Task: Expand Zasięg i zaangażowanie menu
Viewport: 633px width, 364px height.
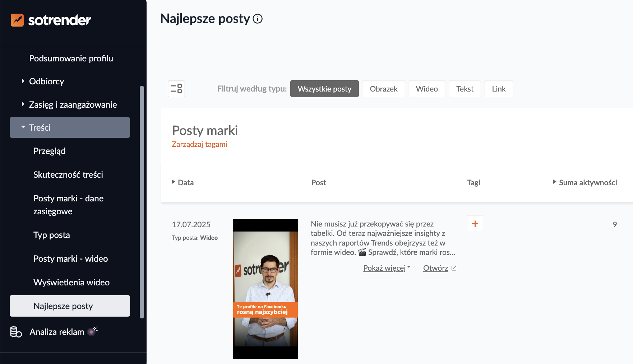Action: (x=73, y=105)
